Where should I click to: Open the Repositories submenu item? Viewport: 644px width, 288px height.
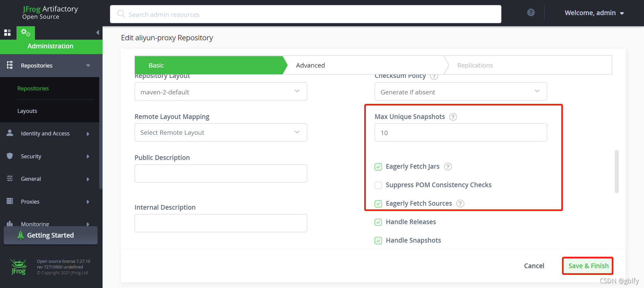(x=33, y=88)
